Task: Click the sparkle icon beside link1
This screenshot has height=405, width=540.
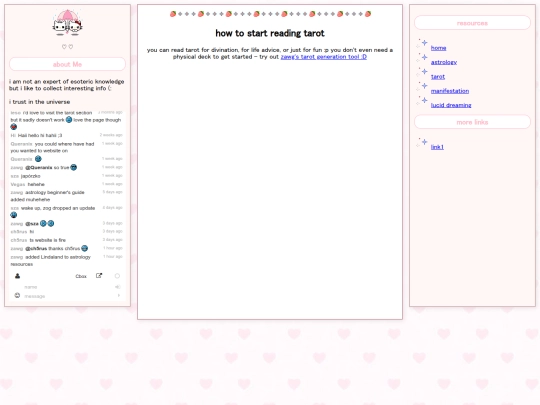Action: point(423,143)
